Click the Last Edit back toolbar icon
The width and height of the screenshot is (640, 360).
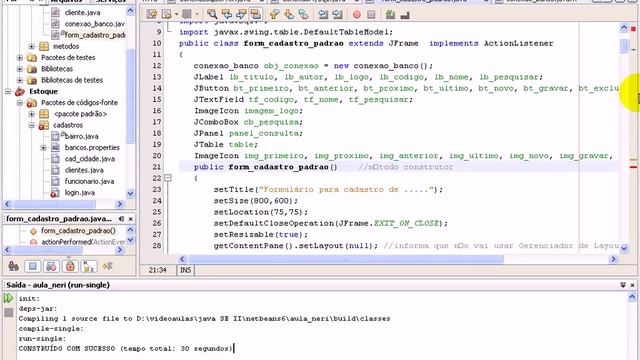(152, 14)
